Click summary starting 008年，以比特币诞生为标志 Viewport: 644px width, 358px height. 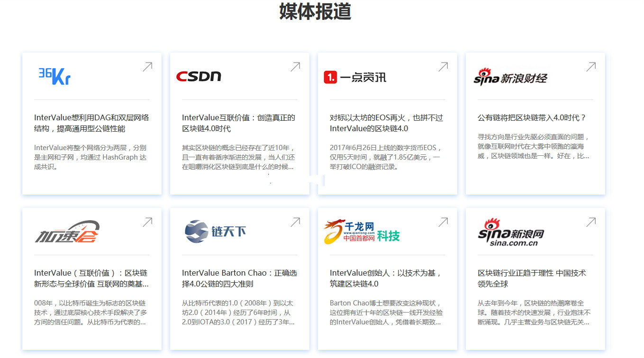91,313
